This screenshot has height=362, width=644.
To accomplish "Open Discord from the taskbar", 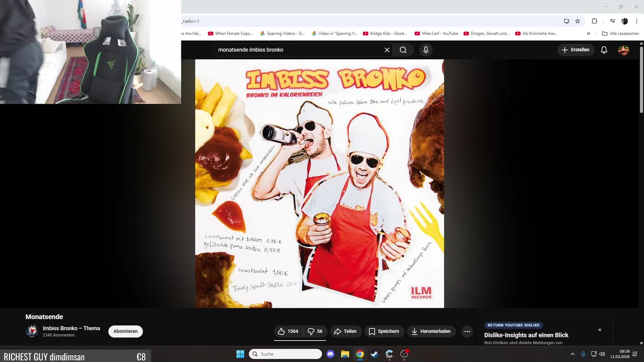I will click(x=331, y=354).
